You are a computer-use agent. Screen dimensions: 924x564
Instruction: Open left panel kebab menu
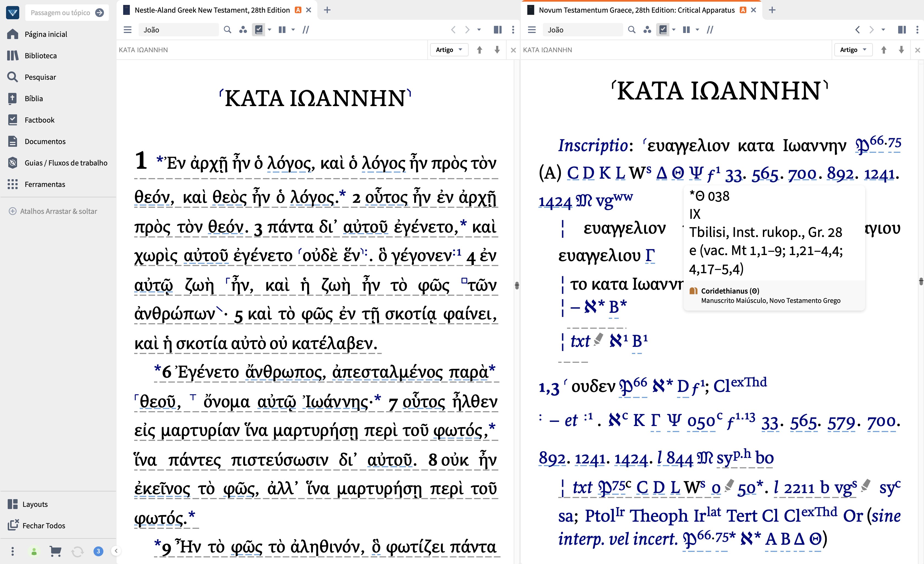513,30
